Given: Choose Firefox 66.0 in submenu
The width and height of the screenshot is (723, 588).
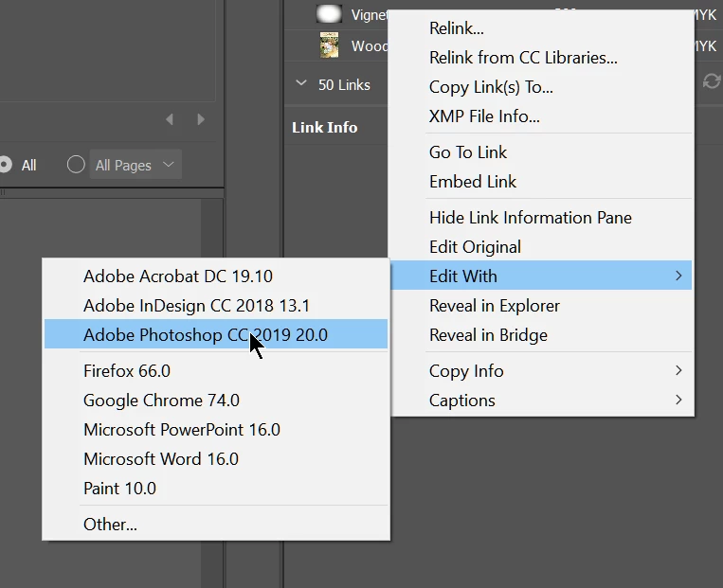Looking at the screenshot, I should [x=216, y=371].
